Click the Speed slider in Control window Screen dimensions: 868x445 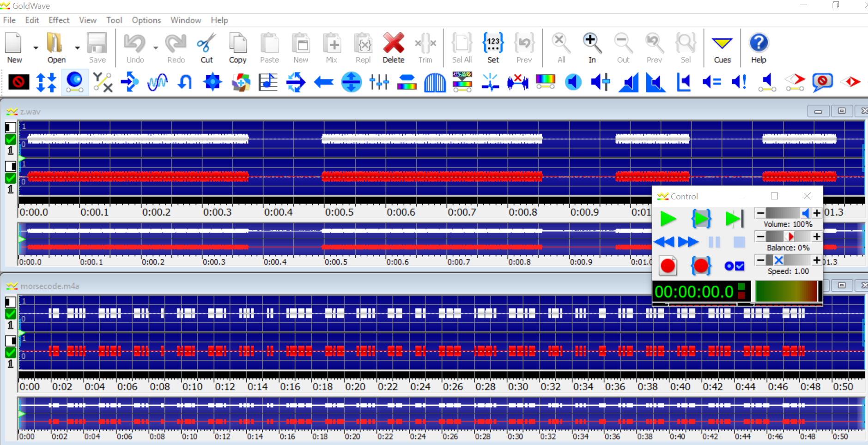789,260
